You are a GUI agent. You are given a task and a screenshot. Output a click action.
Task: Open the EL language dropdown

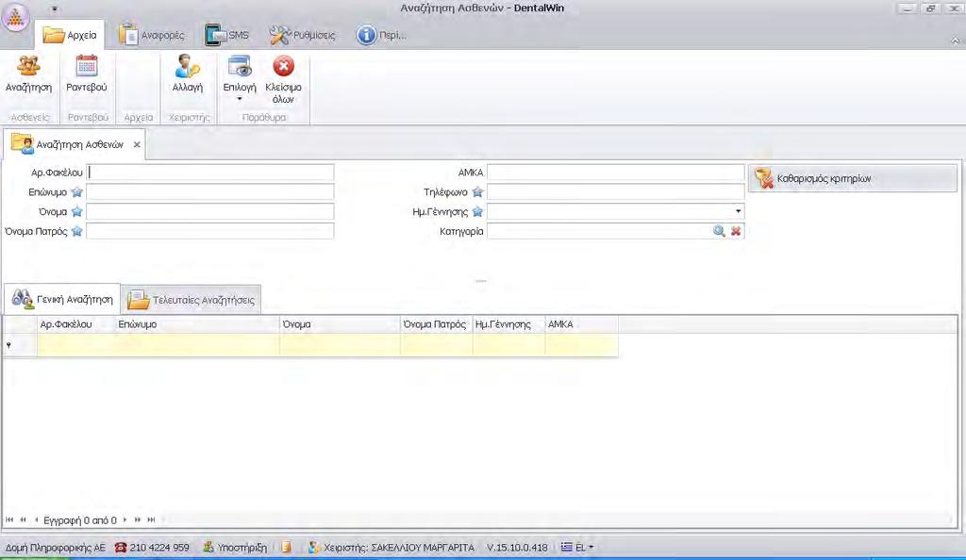click(x=577, y=547)
